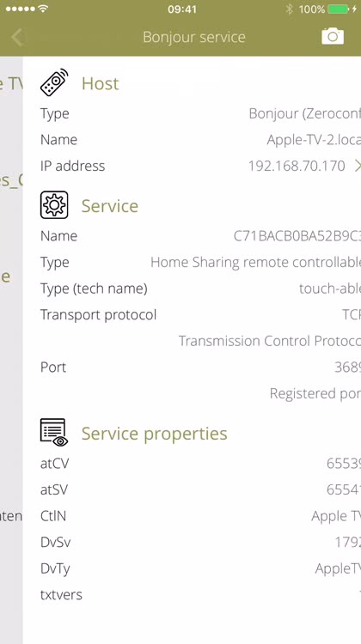Tap the camera screenshot icon

tap(333, 36)
